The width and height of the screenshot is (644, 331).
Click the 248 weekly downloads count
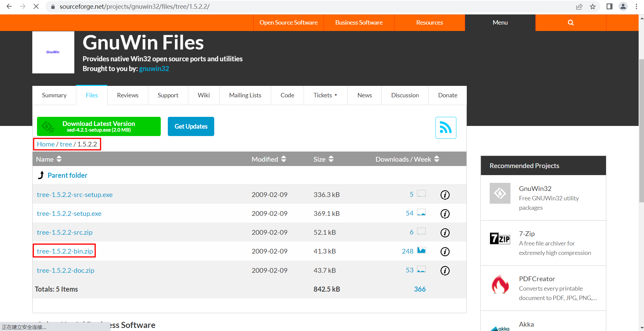click(408, 251)
